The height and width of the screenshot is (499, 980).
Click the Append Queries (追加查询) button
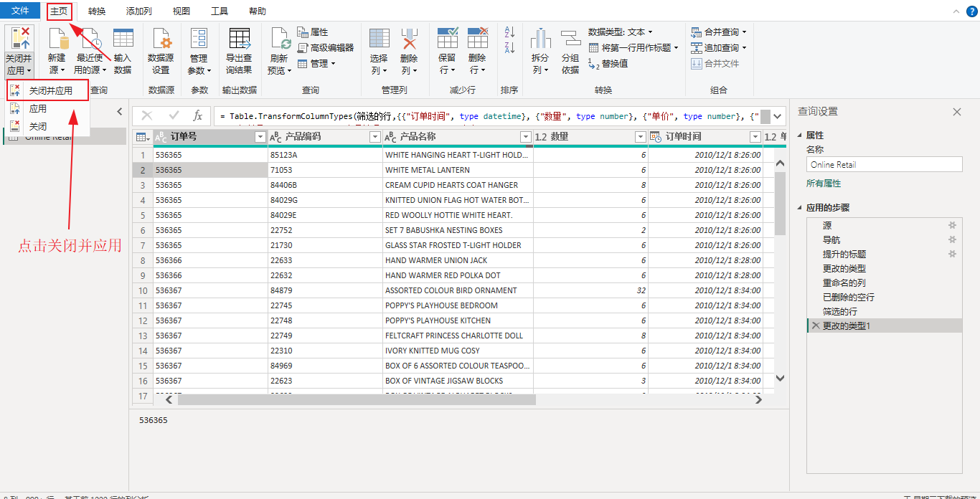tap(719, 47)
